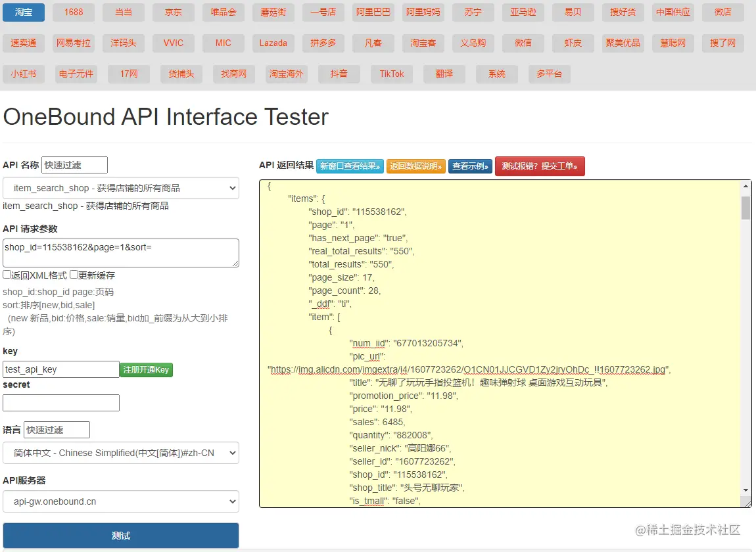Select the 电子元件 tab
The image size is (756, 552).
pyautogui.click(x=76, y=74)
